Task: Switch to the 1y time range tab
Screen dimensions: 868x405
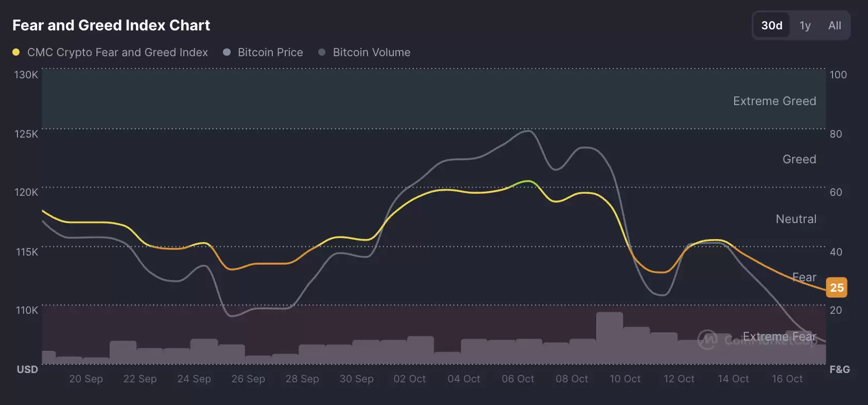Action: click(x=805, y=25)
